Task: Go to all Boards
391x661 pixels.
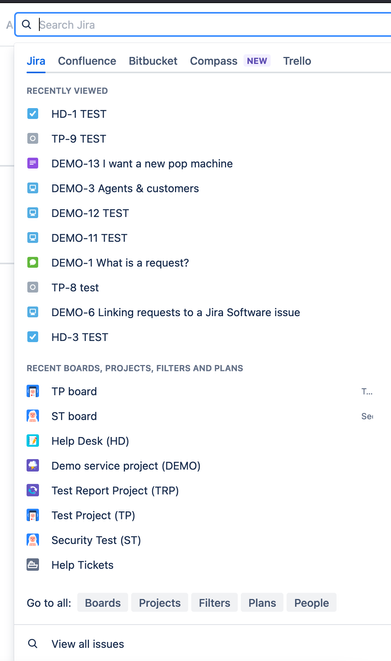Action: click(x=103, y=603)
